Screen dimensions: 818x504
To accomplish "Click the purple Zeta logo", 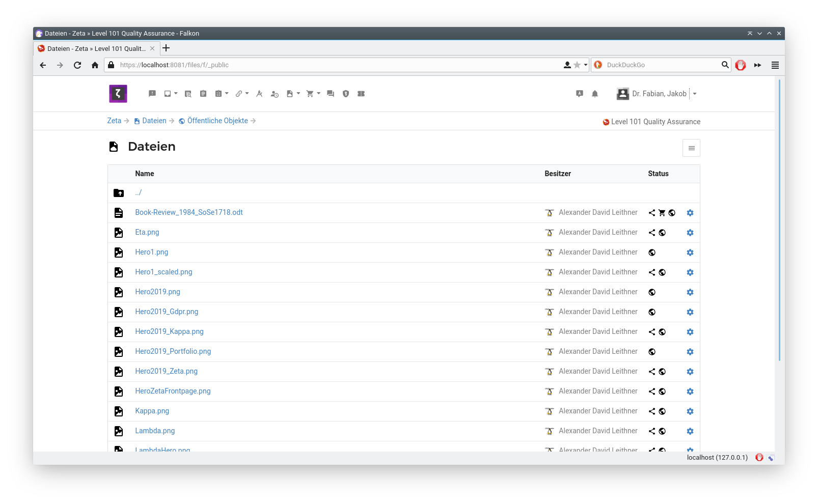I will (118, 94).
